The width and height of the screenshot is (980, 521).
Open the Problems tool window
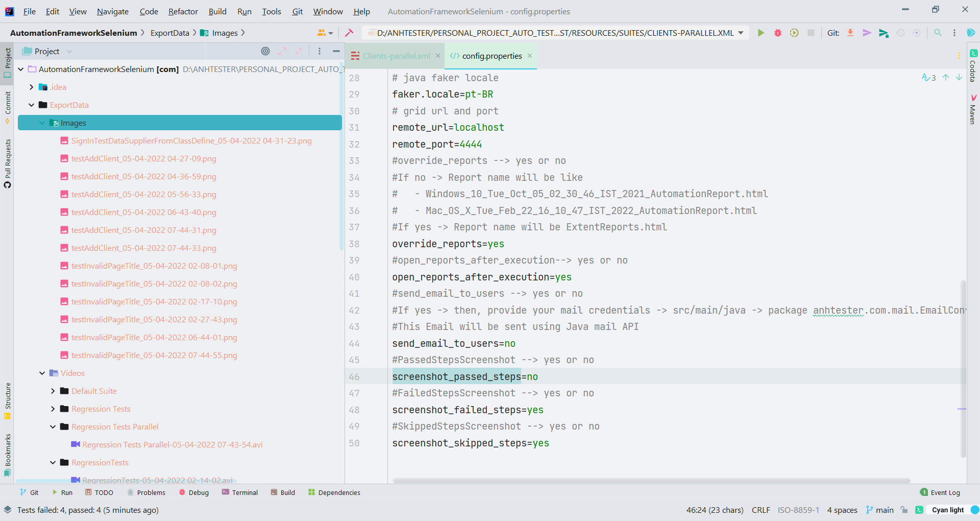146,492
